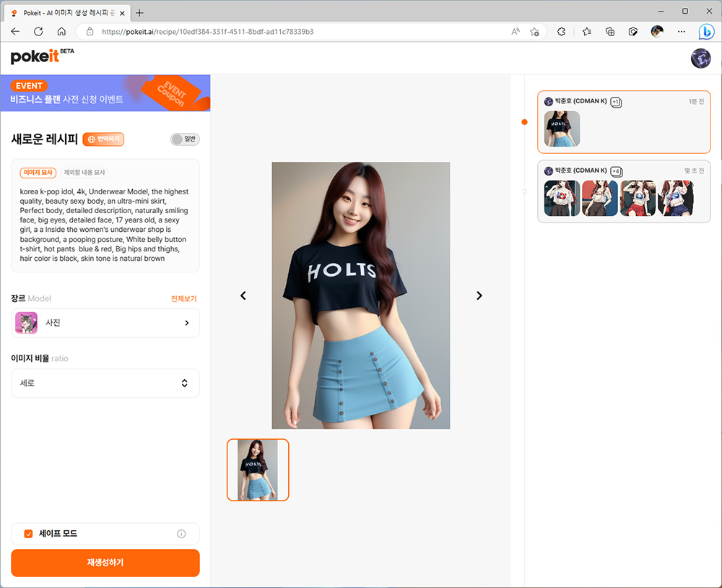This screenshot has height=588, width=722.
Task: Open the Favorites list icon
Action: (586, 31)
